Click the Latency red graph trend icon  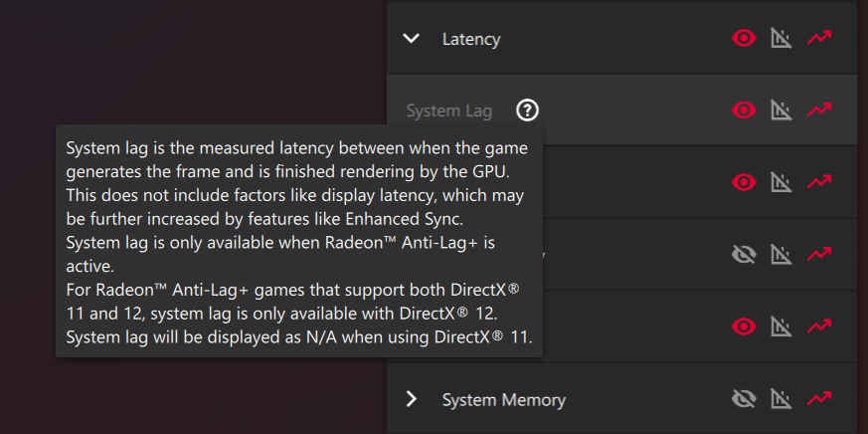pos(819,38)
